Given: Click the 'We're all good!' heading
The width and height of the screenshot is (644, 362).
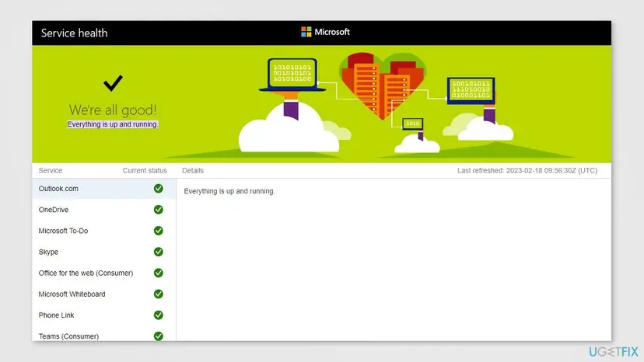Looking at the screenshot, I should point(113,110).
